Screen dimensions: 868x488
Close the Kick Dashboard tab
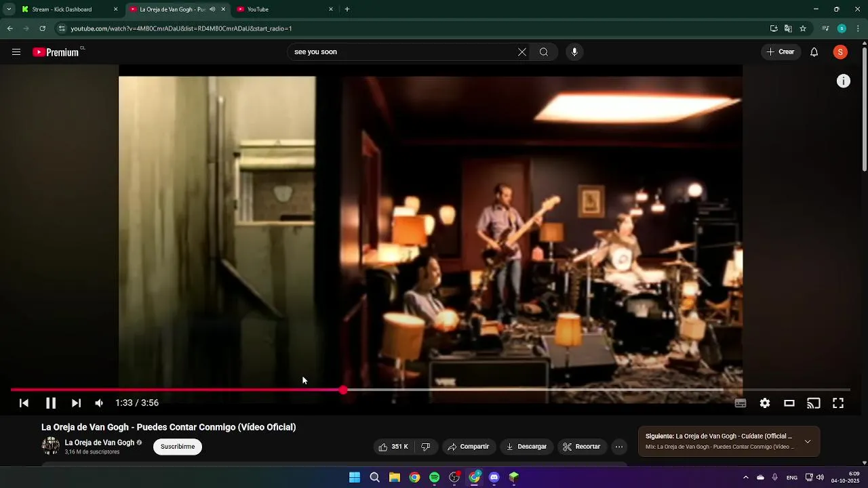(x=115, y=9)
